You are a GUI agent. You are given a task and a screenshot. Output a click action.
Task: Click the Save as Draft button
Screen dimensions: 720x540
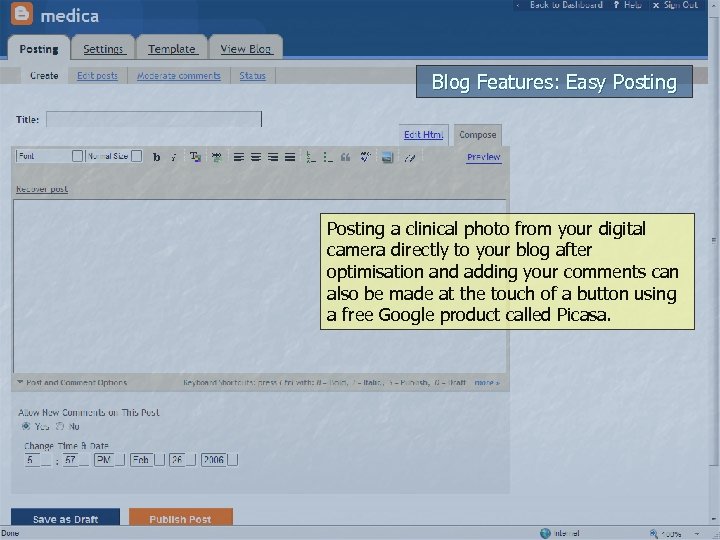[65, 518]
